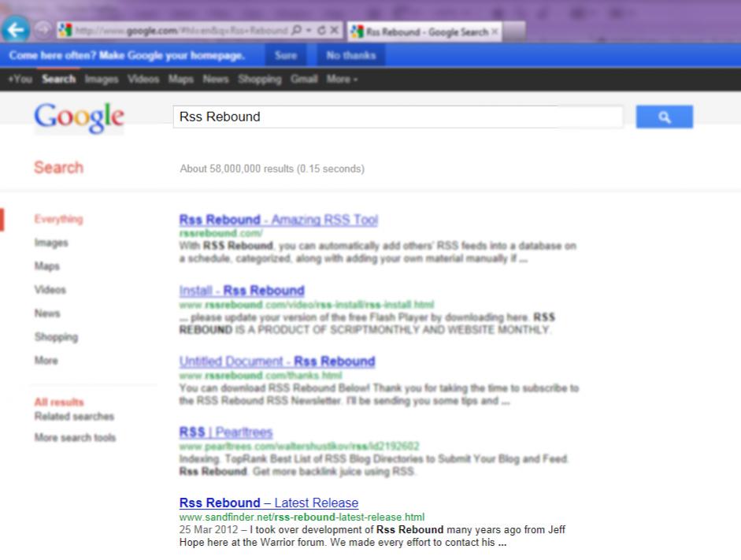
Task: Click the Sure homepage button
Action: (x=286, y=55)
